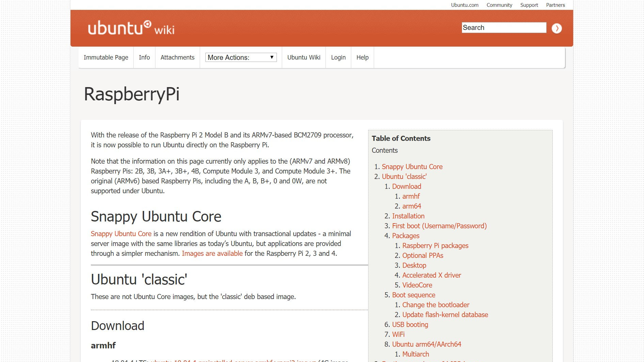
Task: Jump to Packages in contents
Action: [x=406, y=236]
